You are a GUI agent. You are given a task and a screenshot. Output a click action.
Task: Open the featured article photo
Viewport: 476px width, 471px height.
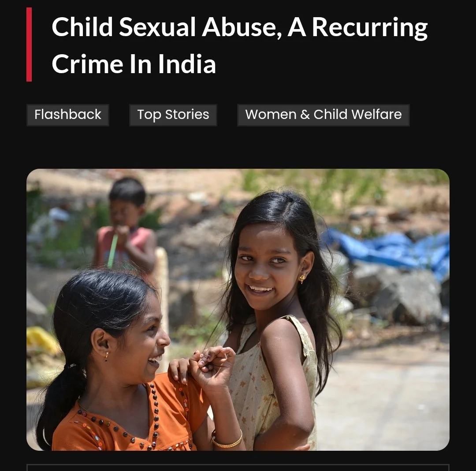(238, 310)
